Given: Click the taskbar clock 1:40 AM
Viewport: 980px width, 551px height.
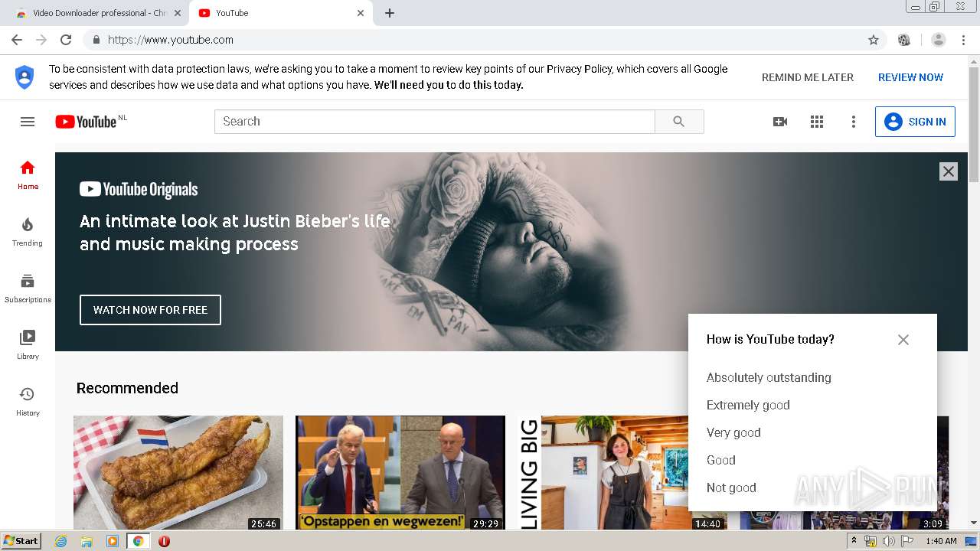Looking at the screenshot, I should coord(941,541).
